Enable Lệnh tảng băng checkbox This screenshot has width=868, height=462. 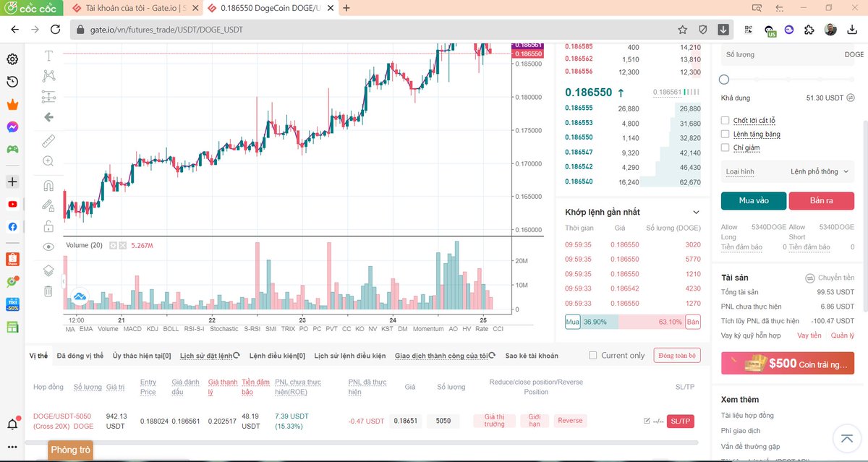click(x=726, y=134)
